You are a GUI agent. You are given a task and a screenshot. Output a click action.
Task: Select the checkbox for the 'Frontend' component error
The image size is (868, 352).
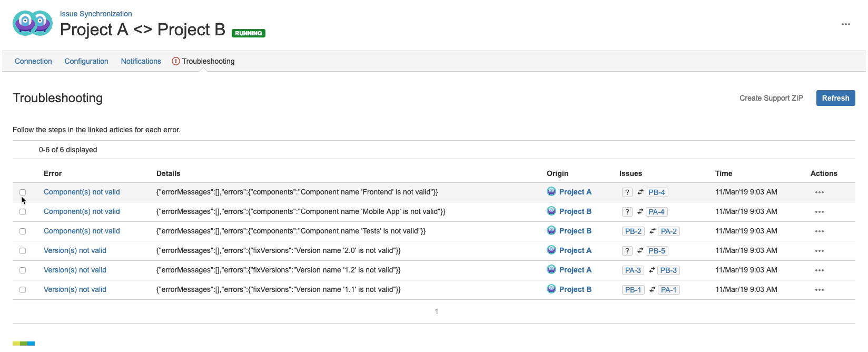pyautogui.click(x=23, y=192)
